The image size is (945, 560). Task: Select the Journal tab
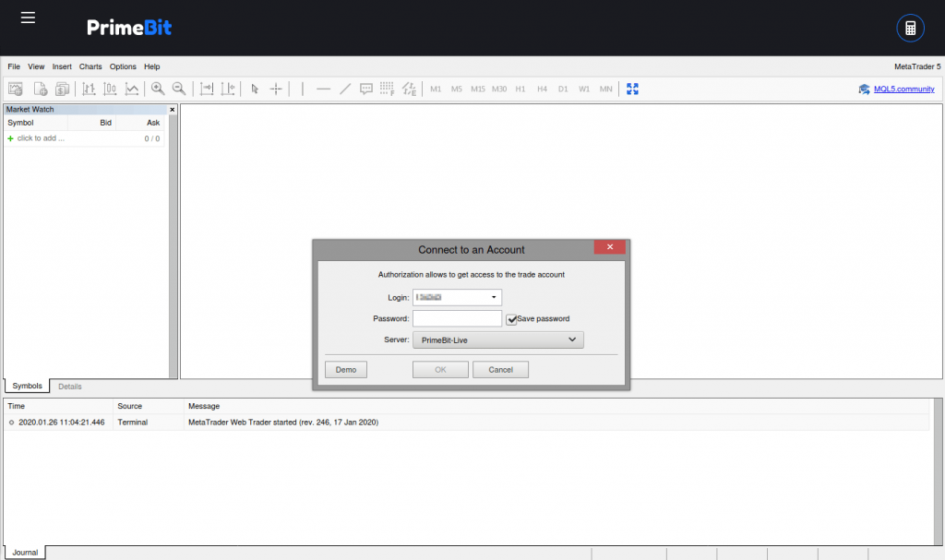tap(25, 553)
